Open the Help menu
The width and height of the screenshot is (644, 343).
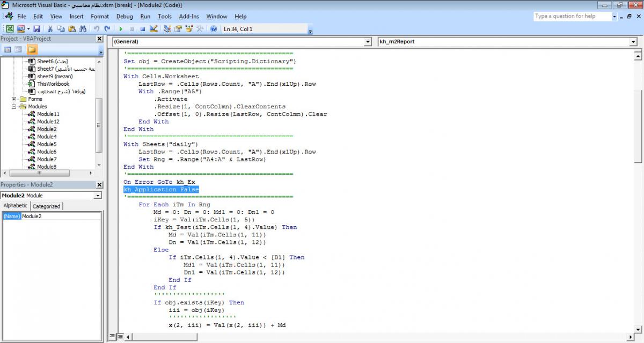(x=240, y=17)
